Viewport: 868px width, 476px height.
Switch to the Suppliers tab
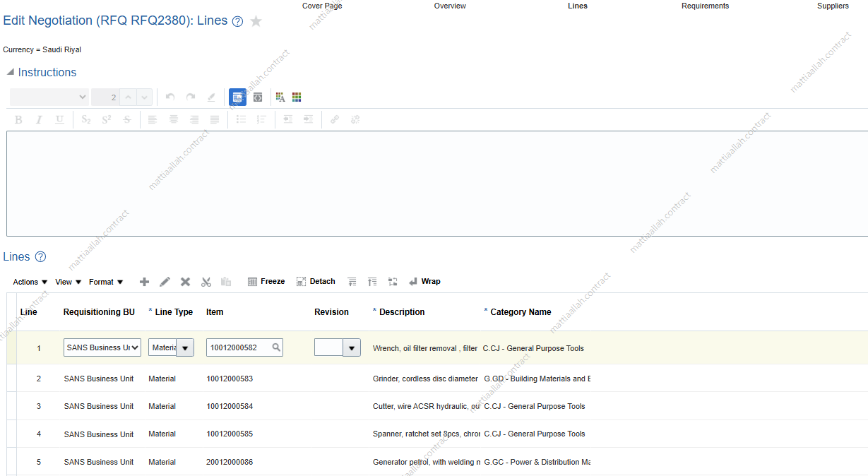[x=833, y=6]
